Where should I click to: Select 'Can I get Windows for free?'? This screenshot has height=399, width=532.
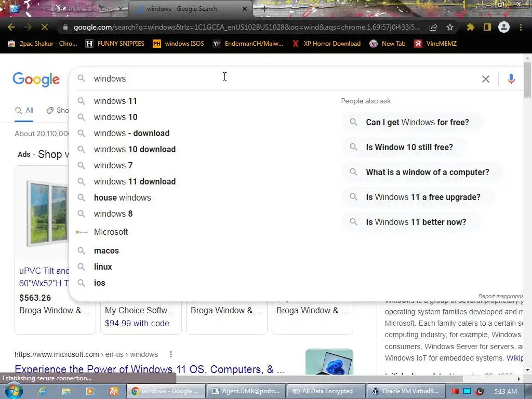click(413, 122)
